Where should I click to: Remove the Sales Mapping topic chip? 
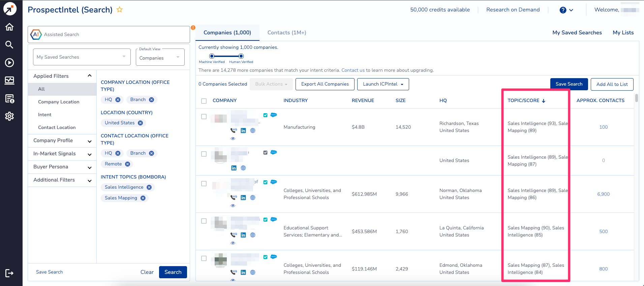143,198
